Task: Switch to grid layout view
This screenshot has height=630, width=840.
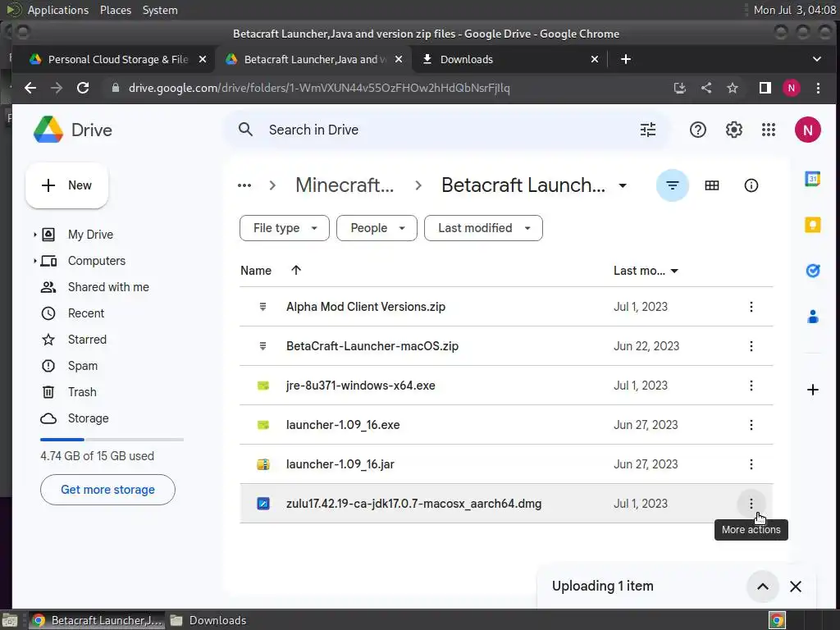Action: tap(712, 185)
